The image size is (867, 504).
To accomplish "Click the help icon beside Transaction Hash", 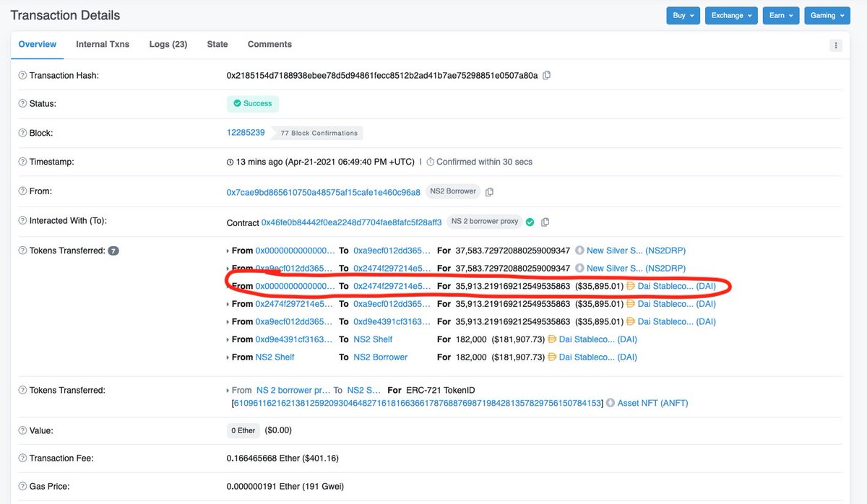I will coord(22,76).
